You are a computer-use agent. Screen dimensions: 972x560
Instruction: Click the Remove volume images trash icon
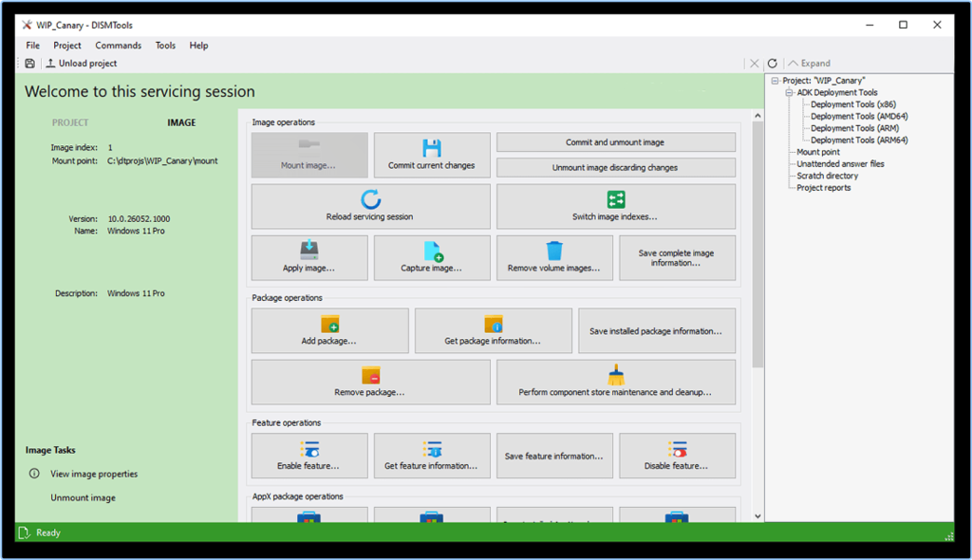click(x=554, y=251)
